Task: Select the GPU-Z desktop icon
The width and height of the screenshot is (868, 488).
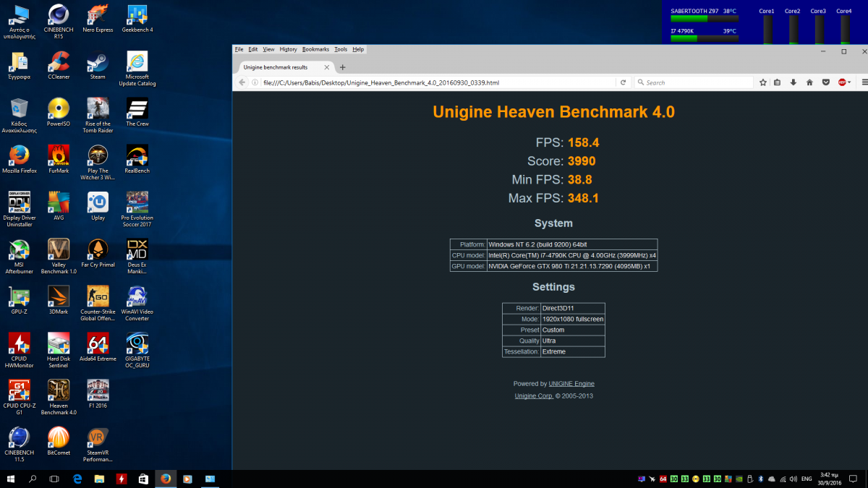Action: (x=19, y=300)
